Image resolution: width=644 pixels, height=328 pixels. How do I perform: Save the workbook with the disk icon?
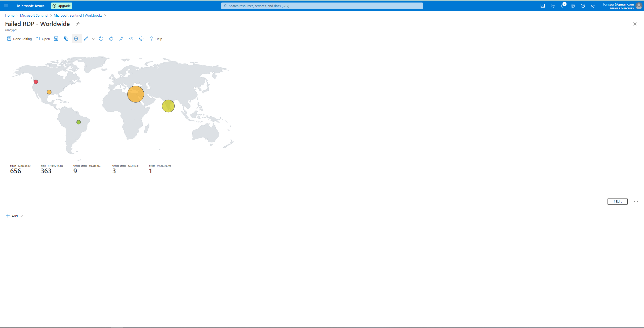(56, 39)
